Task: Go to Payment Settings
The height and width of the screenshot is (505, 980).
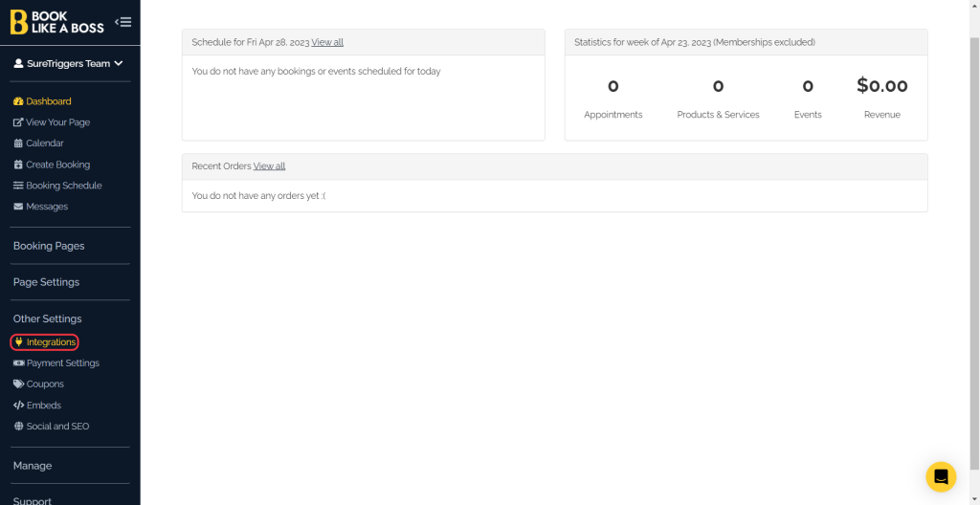Action: pyautogui.click(x=62, y=363)
